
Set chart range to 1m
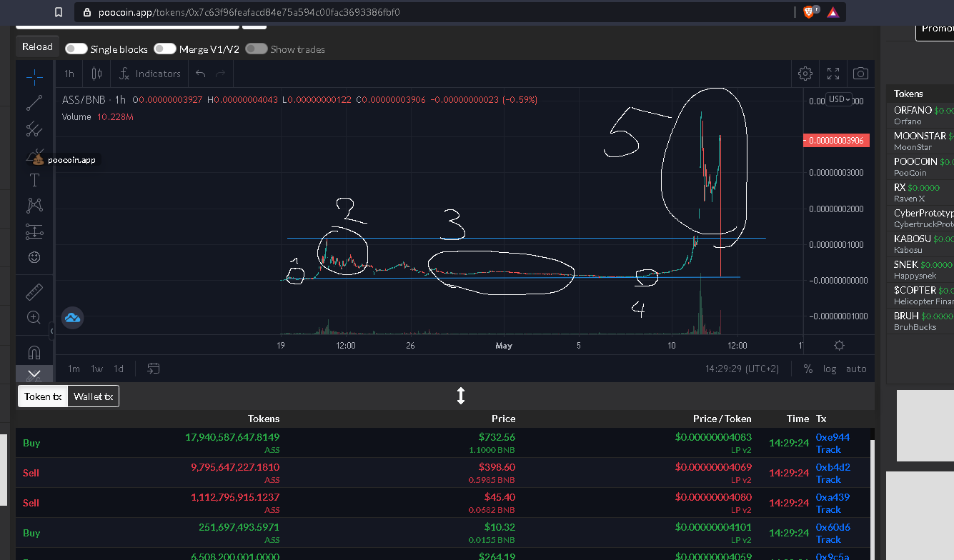point(74,369)
